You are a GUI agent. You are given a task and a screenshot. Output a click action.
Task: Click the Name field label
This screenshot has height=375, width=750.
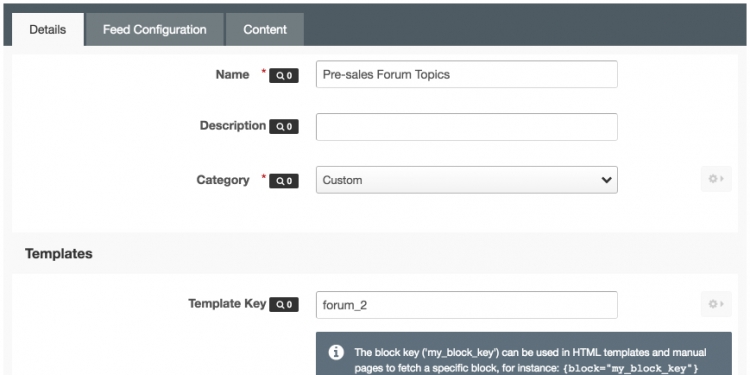(232, 75)
